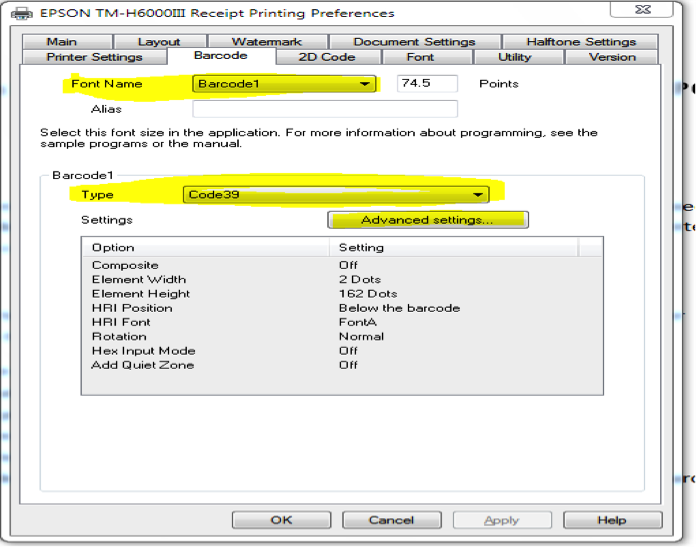Select the Halftone Settings tab
Image resolution: width=696 pixels, height=547 pixels.
[580, 42]
